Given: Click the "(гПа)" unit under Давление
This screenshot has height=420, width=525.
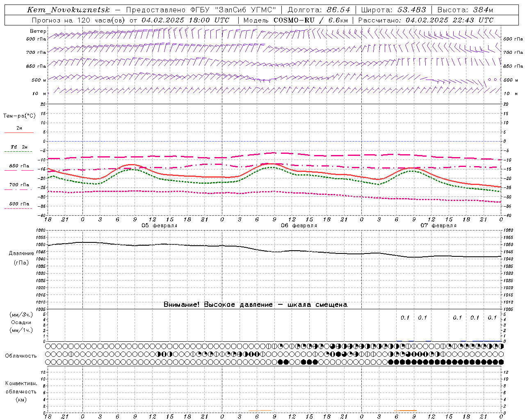Looking at the screenshot, I should click(21, 262).
